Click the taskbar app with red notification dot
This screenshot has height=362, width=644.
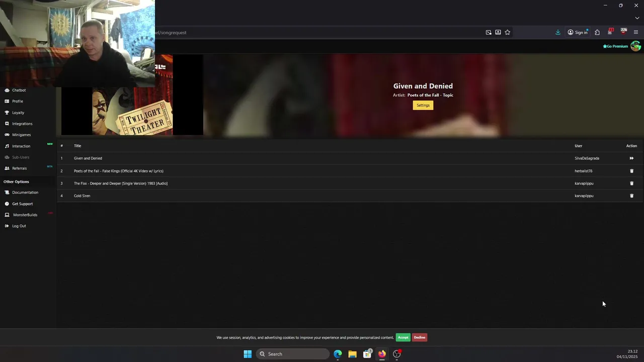pos(397,354)
